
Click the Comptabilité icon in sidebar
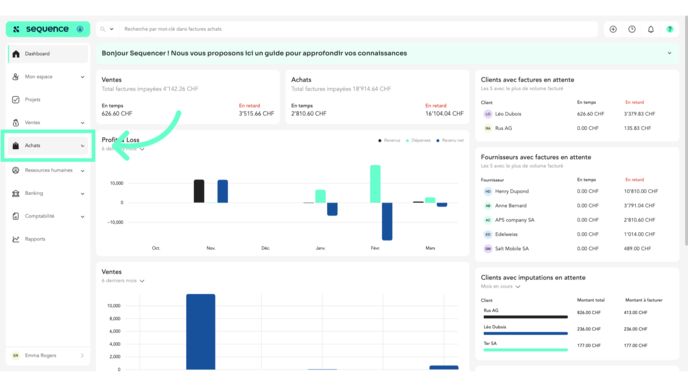[16, 216]
